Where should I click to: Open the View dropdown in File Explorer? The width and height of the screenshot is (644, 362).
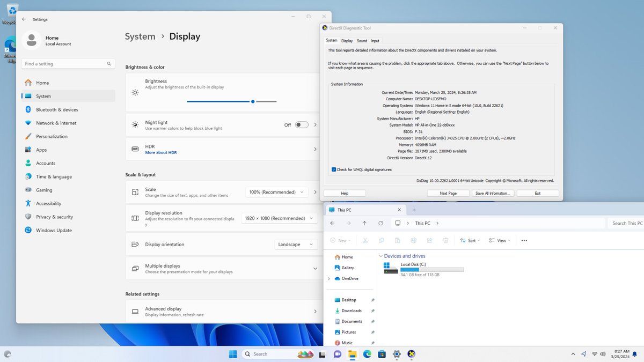pos(500,240)
